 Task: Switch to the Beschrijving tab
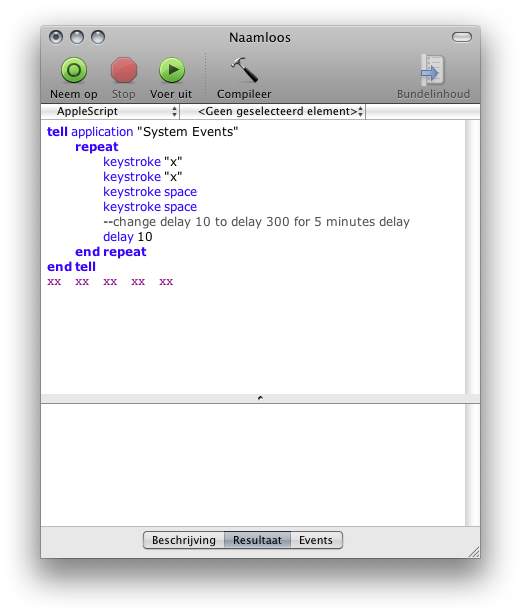pos(184,540)
